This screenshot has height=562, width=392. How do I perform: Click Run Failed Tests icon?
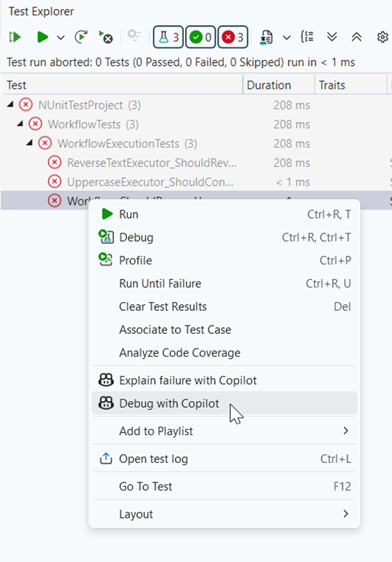pyautogui.click(x=106, y=37)
